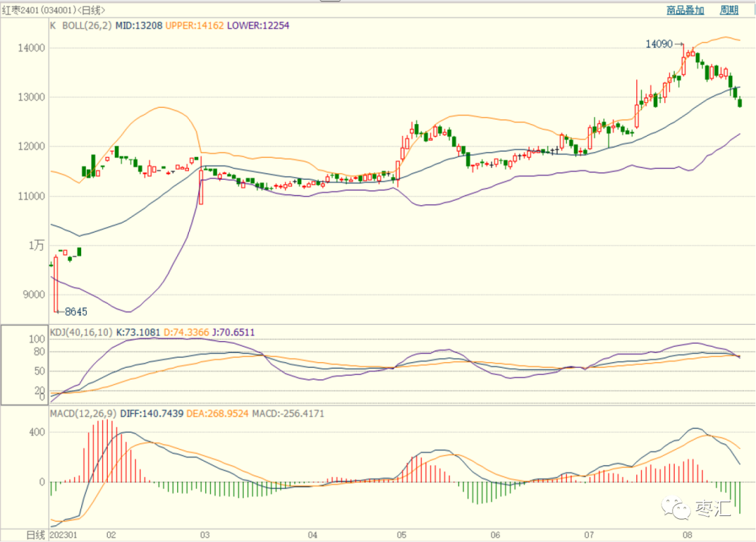Click the 04 month label on the axis
The height and width of the screenshot is (542, 756).
312,535
